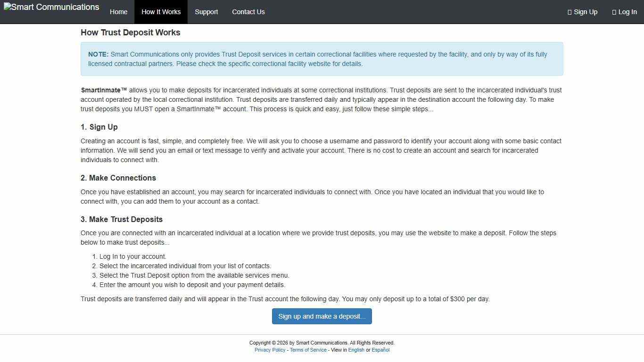Click the 'How Trust Deposit Works' heading

click(x=130, y=33)
